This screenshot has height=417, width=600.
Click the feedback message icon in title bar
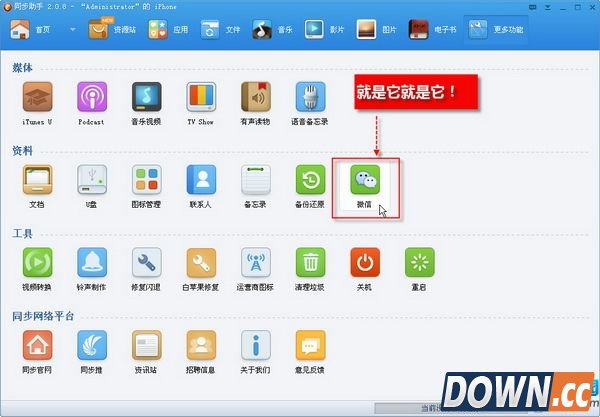[532, 7]
